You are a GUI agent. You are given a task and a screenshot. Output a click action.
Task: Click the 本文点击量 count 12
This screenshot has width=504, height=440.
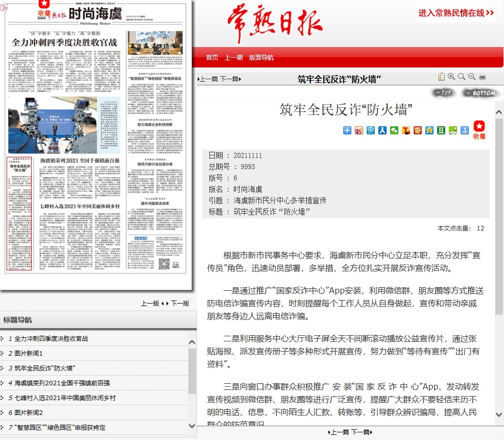click(481, 228)
